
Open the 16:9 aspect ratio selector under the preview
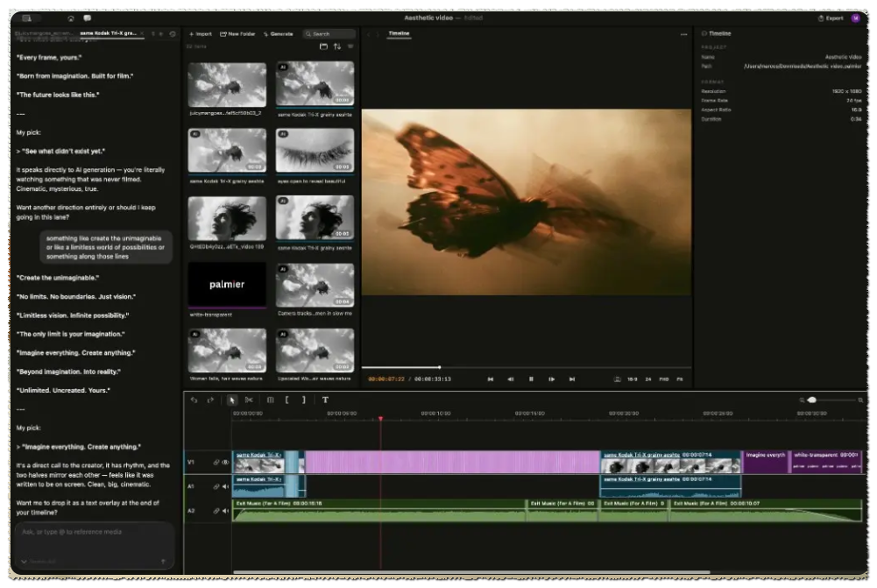tap(632, 379)
